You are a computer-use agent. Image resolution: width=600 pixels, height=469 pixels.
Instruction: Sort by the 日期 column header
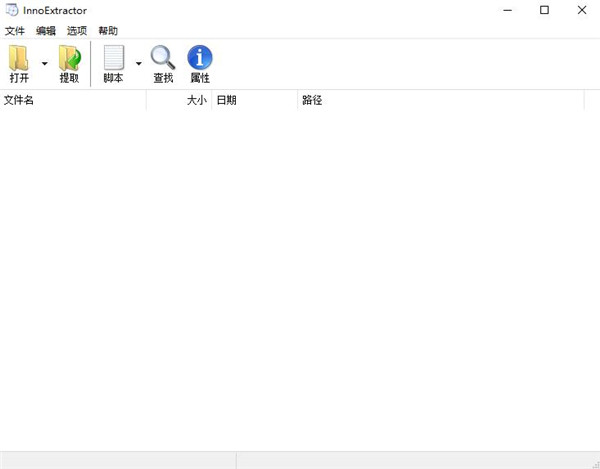point(254,100)
